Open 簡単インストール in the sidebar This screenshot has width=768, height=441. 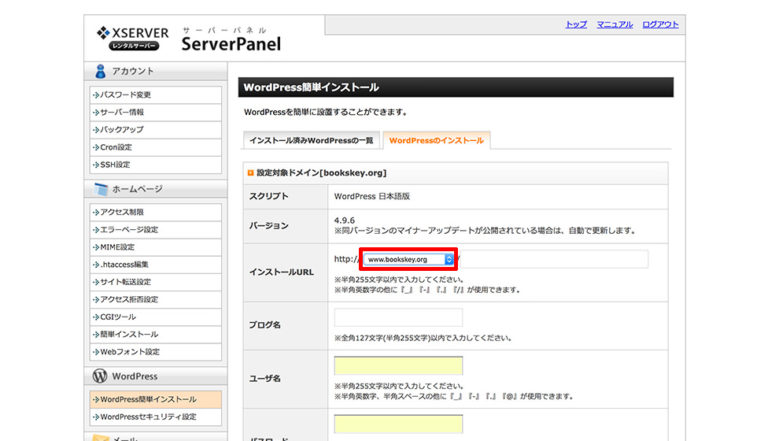pos(156,335)
